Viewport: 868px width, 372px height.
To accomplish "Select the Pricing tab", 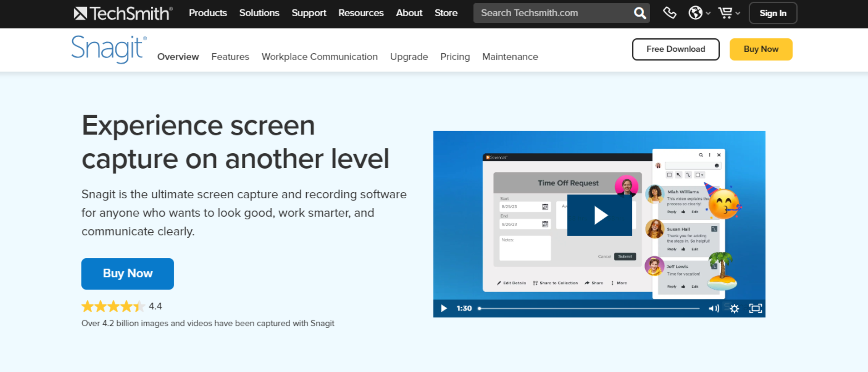I will coord(455,57).
